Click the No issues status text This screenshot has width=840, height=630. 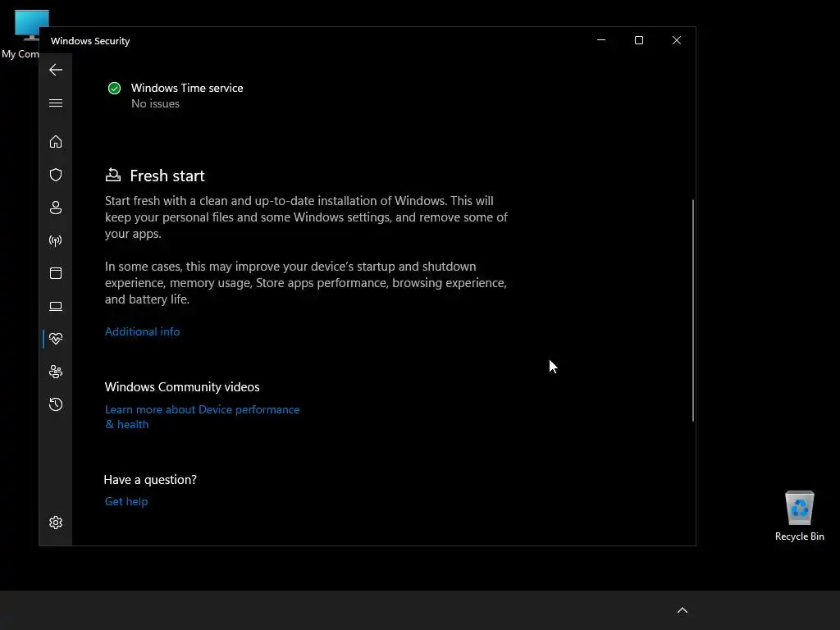(x=155, y=104)
